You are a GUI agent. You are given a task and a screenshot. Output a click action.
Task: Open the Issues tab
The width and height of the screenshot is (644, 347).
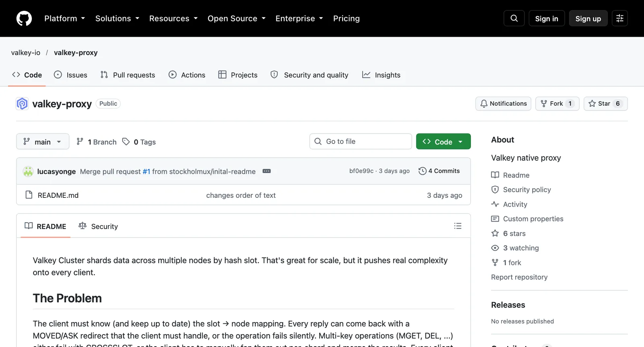coord(70,75)
